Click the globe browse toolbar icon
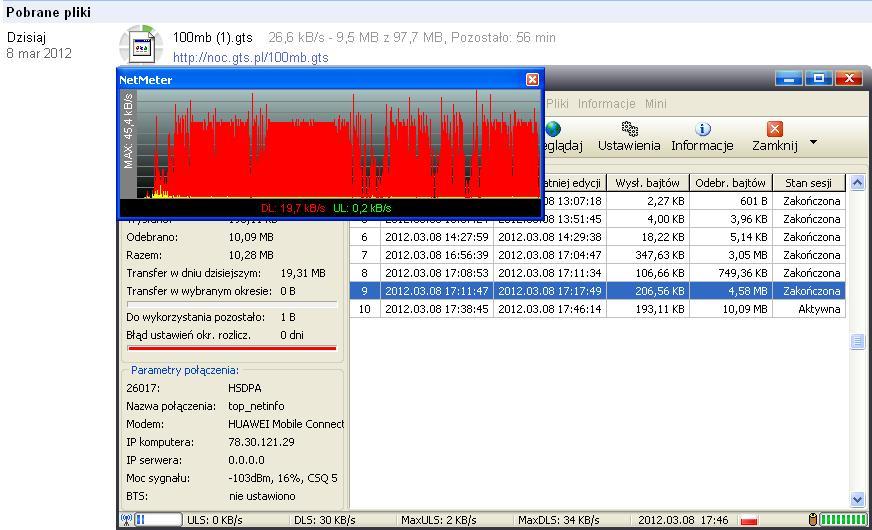 tap(554, 130)
